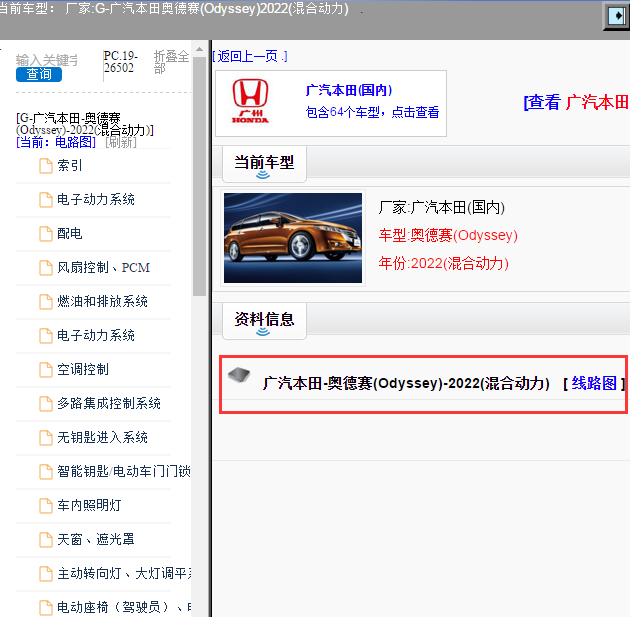Screen dimensions: 630x617
Task: Open the 线路图 wiring diagram link
Action: pyautogui.click(x=594, y=383)
